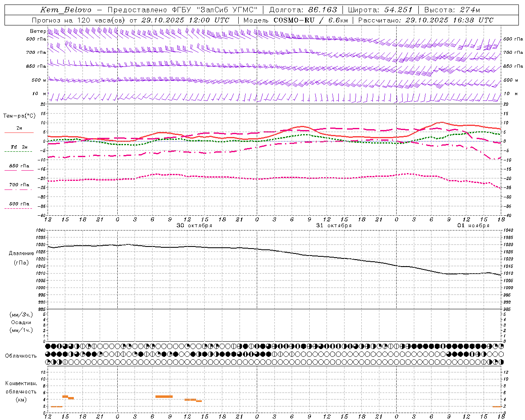Click the (км) convective height unit
Screen dimensions: 525x420
coord(21,399)
